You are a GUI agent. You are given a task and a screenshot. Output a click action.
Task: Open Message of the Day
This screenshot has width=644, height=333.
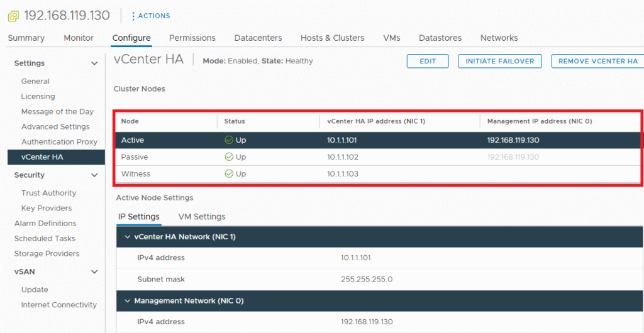tap(57, 112)
